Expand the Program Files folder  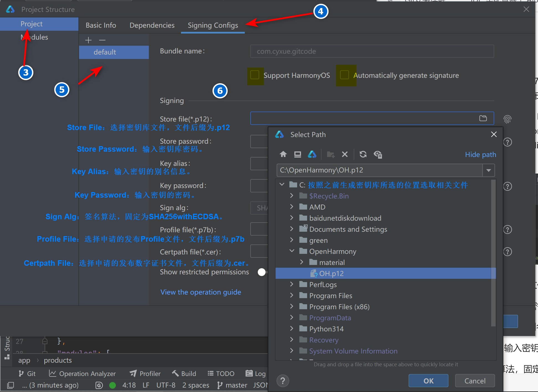(x=292, y=295)
